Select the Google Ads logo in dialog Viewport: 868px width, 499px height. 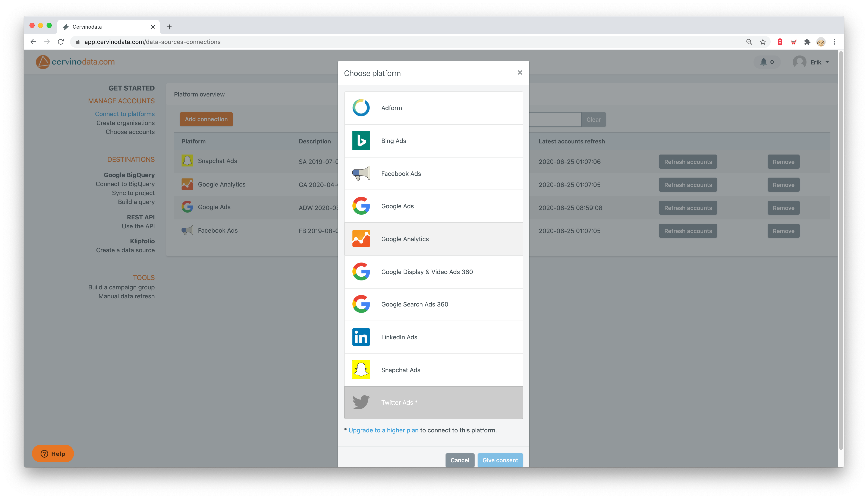tap(361, 206)
